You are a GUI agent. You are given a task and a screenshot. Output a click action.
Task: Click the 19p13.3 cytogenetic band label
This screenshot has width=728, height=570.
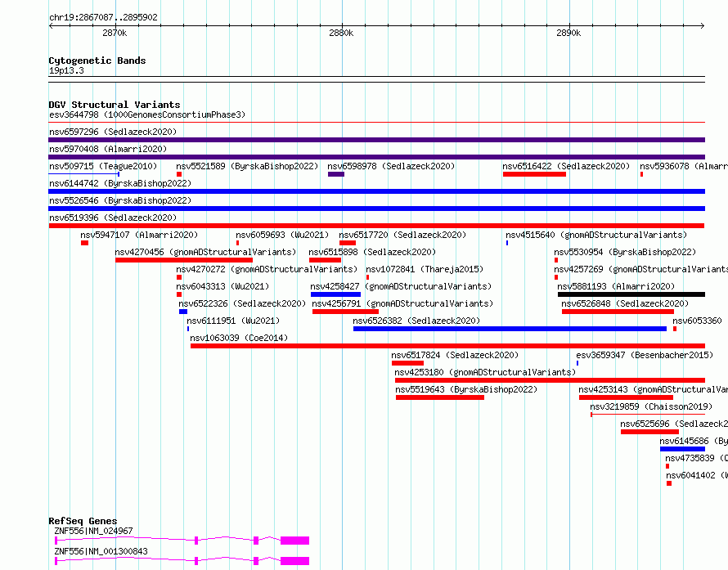pyautogui.click(x=66, y=70)
